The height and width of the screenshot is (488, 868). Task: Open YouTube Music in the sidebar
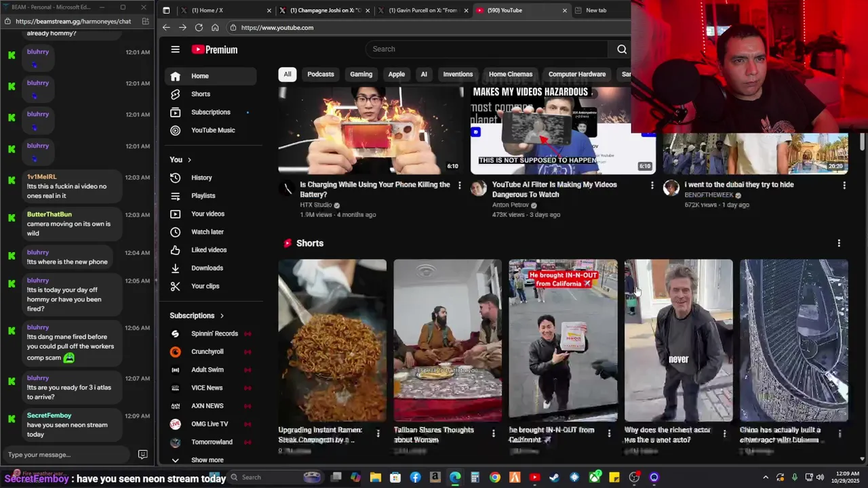210,130
